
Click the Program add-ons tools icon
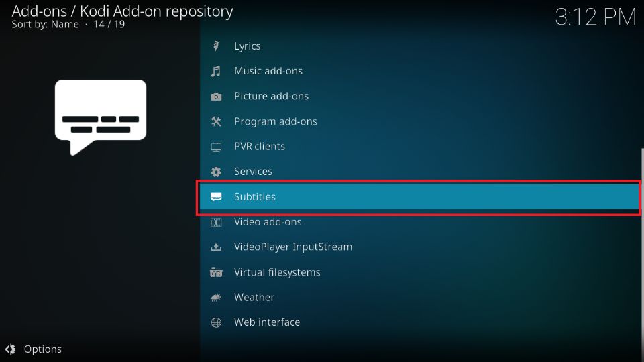coord(216,121)
